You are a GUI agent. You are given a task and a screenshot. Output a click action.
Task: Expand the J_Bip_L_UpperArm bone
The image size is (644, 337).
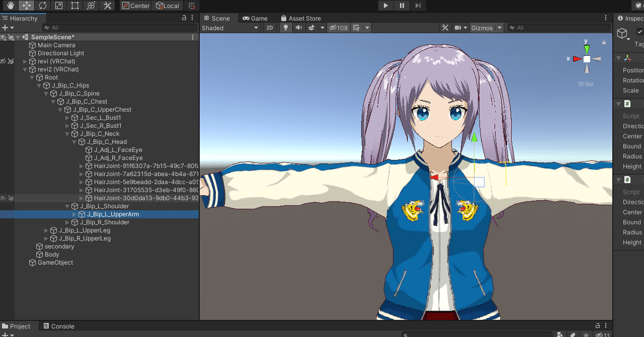coord(74,215)
